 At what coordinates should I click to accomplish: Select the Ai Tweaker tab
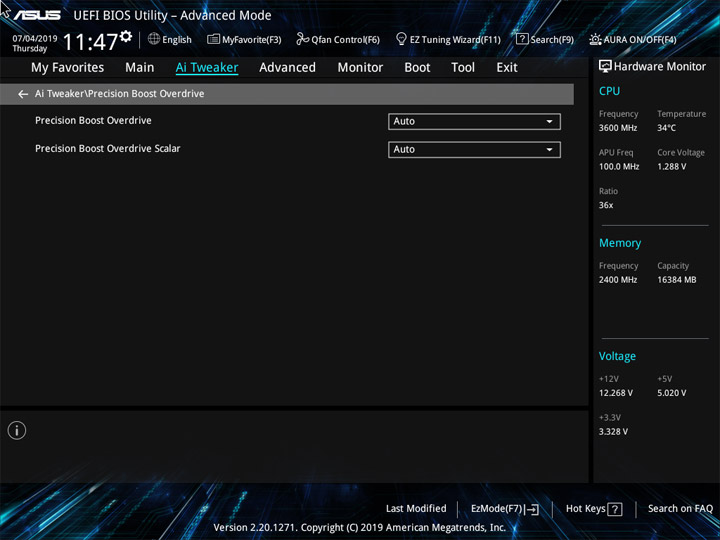click(207, 68)
